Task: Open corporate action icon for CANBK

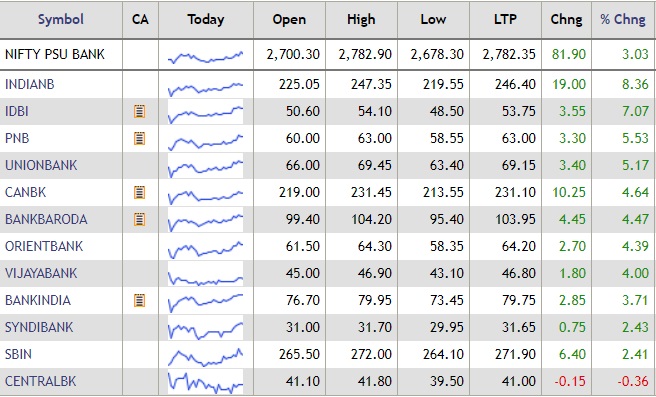Action: pyautogui.click(x=139, y=192)
